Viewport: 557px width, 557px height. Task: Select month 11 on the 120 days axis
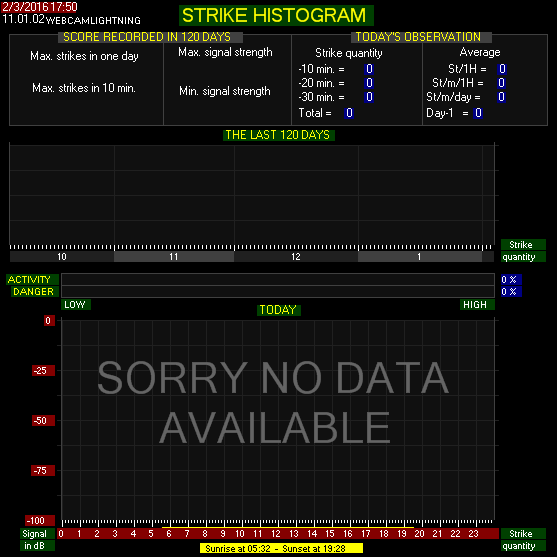(x=174, y=257)
